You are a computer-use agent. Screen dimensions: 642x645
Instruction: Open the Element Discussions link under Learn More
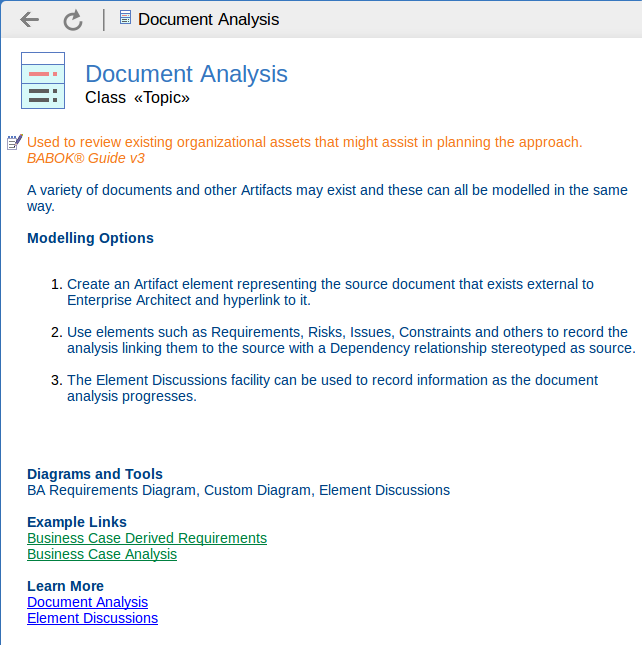92,618
